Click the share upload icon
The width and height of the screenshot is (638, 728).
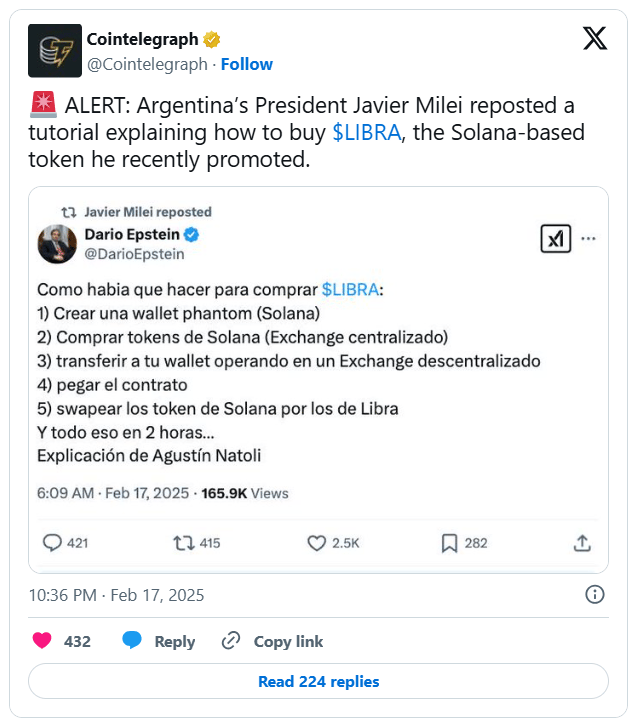(x=582, y=543)
